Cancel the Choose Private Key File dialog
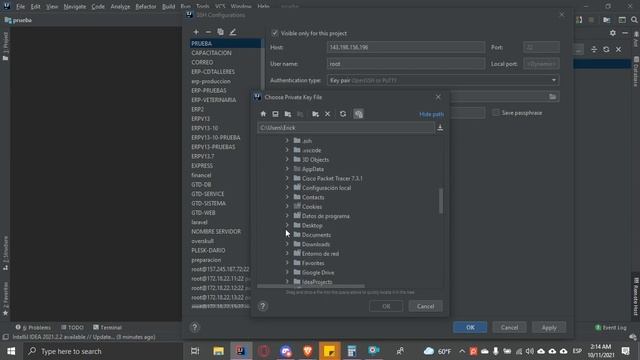640x360 pixels. pyautogui.click(x=425, y=306)
